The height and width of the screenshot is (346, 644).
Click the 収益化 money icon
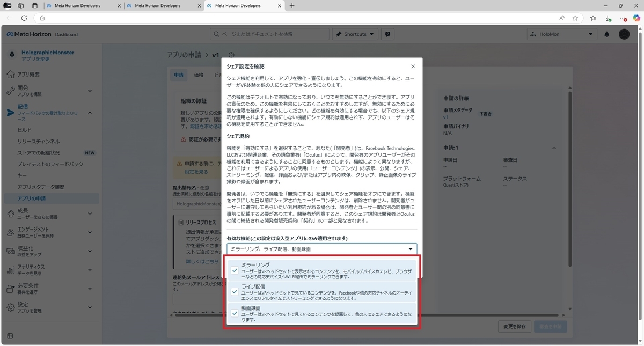11,251
